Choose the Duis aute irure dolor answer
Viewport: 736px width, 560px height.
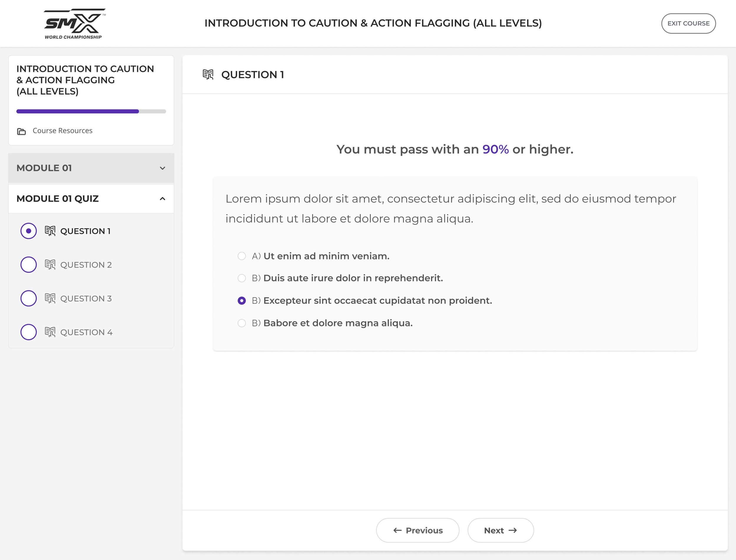242,278
